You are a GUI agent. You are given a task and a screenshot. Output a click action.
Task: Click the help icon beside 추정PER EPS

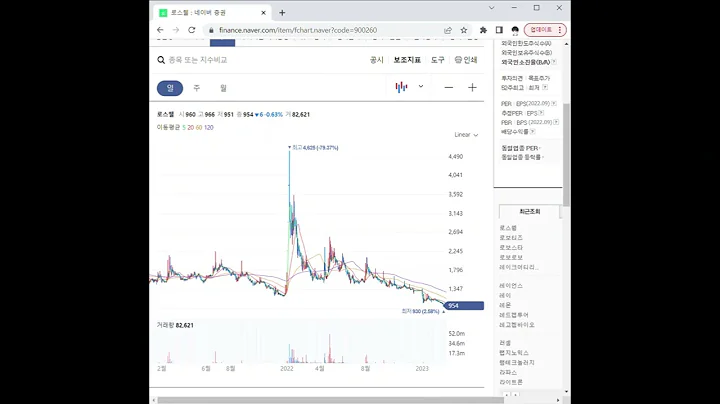pos(541,113)
